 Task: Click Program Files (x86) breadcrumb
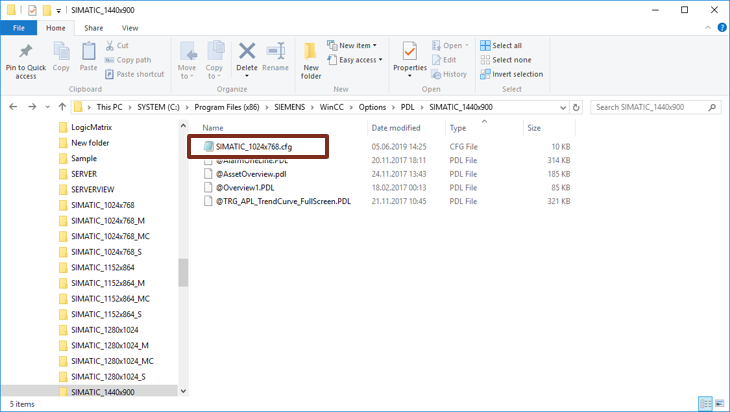227,107
